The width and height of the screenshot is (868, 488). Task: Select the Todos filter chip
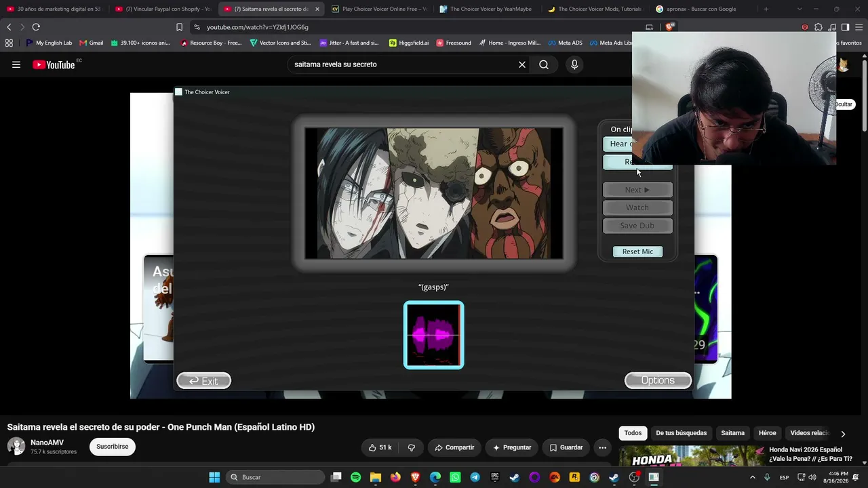coord(633,433)
